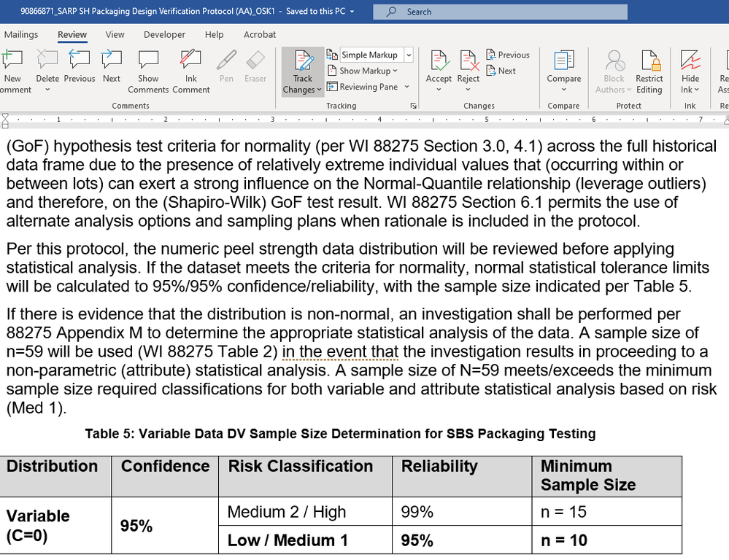The image size is (729, 560).
Task: Click the Accept change icon
Action: pyautogui.click(x=439, y=61)
